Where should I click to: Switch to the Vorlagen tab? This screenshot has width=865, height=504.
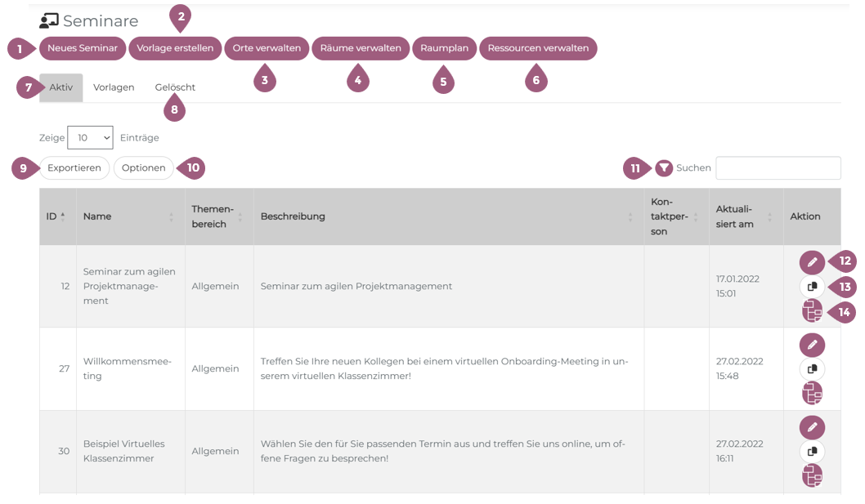tap(114, 87)
